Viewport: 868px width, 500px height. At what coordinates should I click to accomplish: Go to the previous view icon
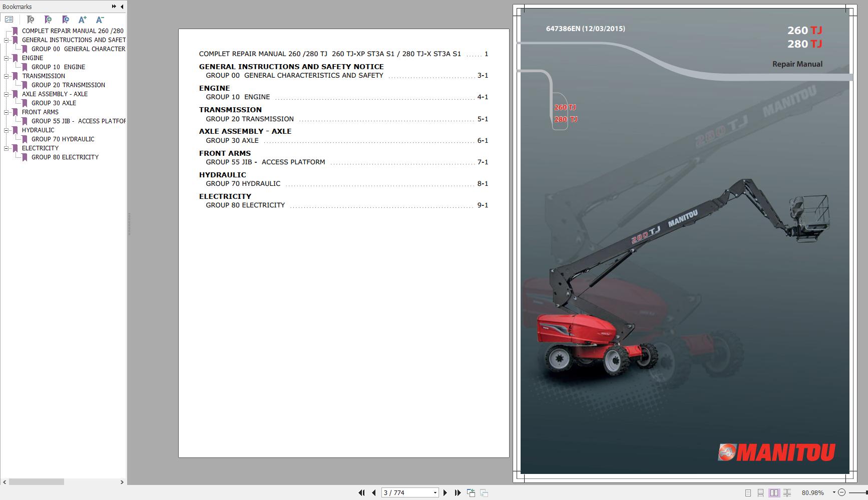471,492
